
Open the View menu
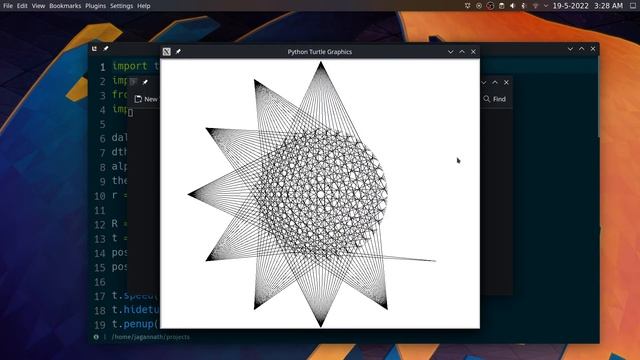[38, 6]
